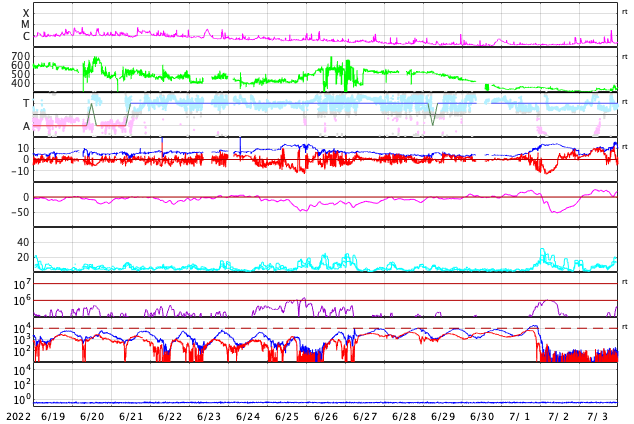Screen dimensions: 634x424
Task: Click the 10^7 axis tick
Action: (22, 284)
